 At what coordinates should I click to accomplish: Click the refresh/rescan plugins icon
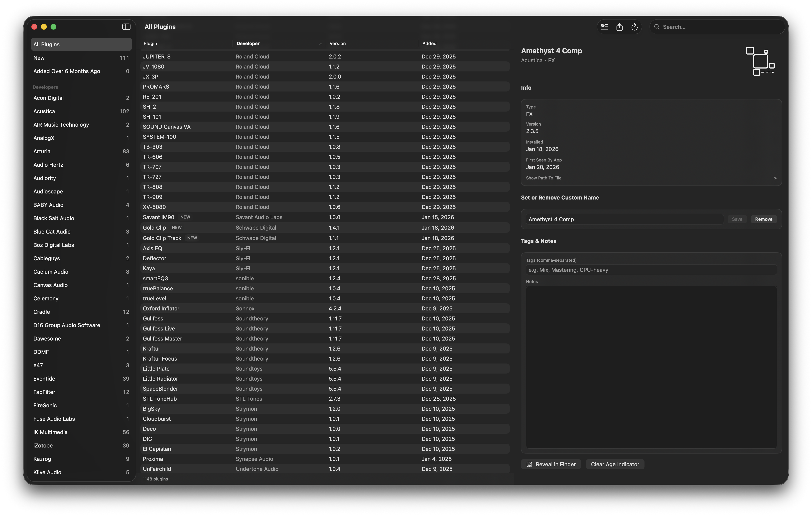point(634,27)
